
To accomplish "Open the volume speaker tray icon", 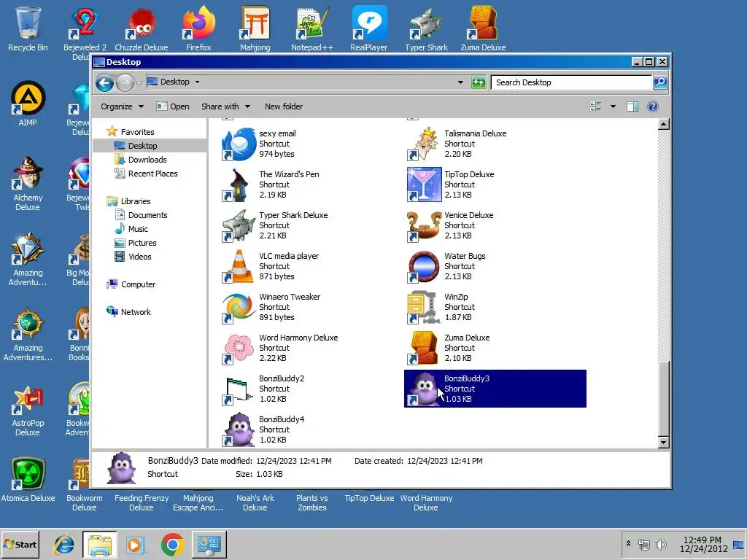I will point(661,544).
